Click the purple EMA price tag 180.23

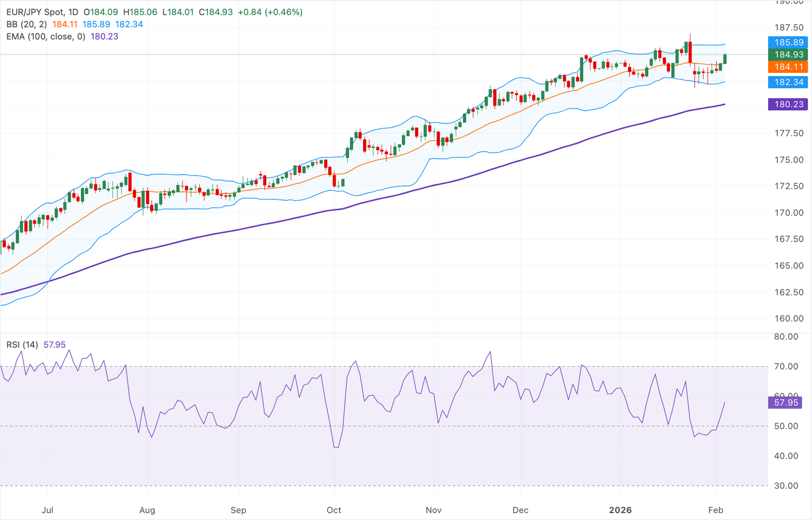[787, 104]
